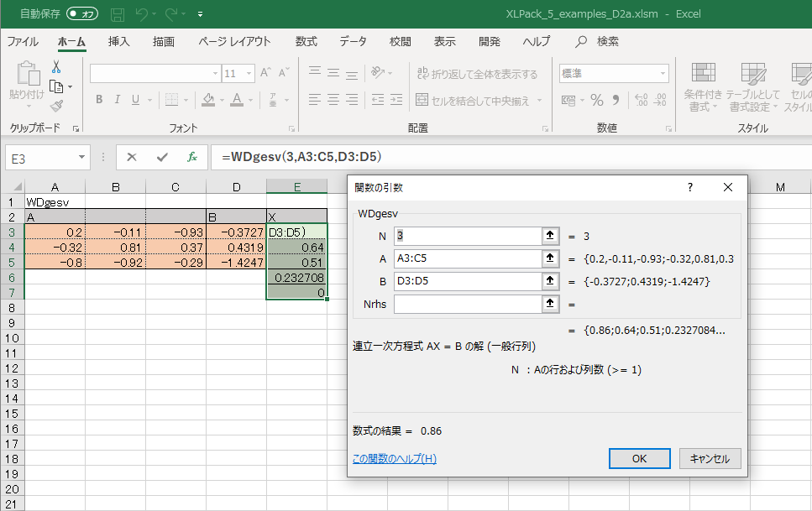The image size is (812, 511).
Task: Click range selector icon for argument B
Action: tap(550, 281)
